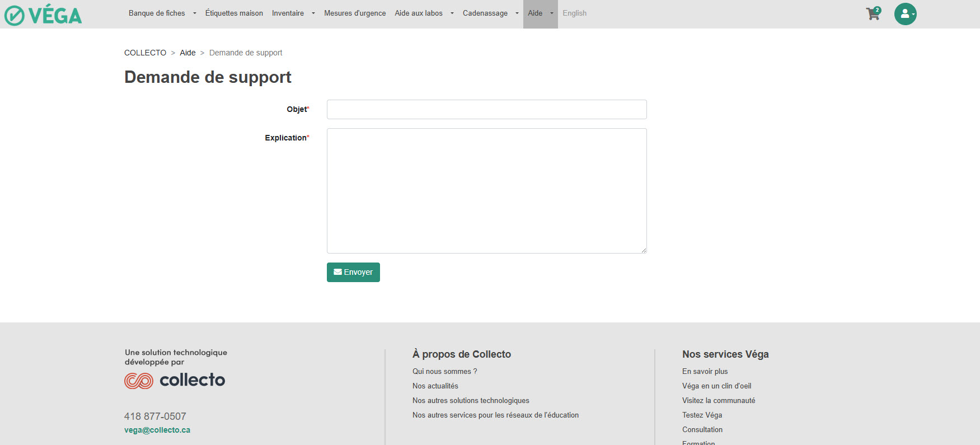Focus the Objet text field
Screen dimensions: 980x445
[x=486, y=110]
